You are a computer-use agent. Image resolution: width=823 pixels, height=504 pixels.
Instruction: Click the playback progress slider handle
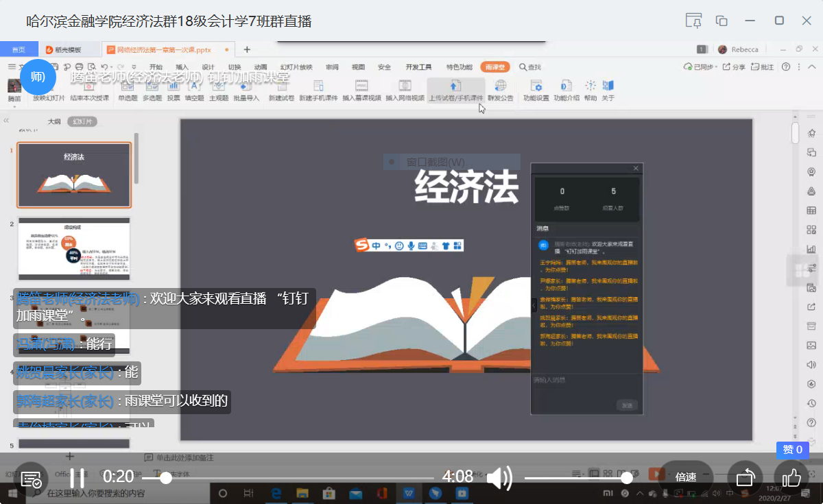click(x=165, y=478)
